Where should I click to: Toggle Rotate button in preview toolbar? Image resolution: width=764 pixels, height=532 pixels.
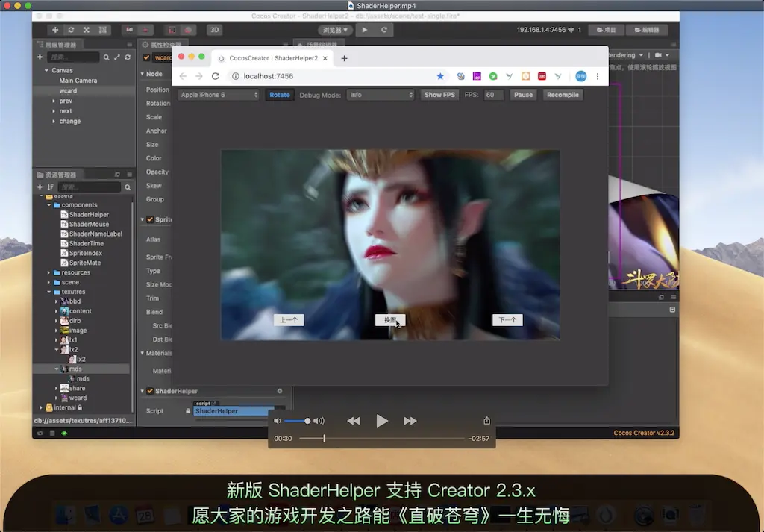coord(280,95)
